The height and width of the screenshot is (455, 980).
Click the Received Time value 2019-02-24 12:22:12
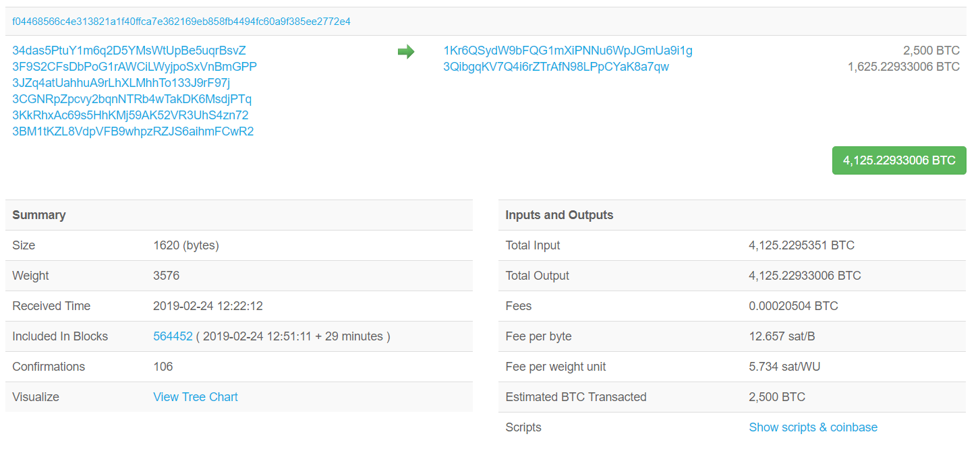(208, 306)
